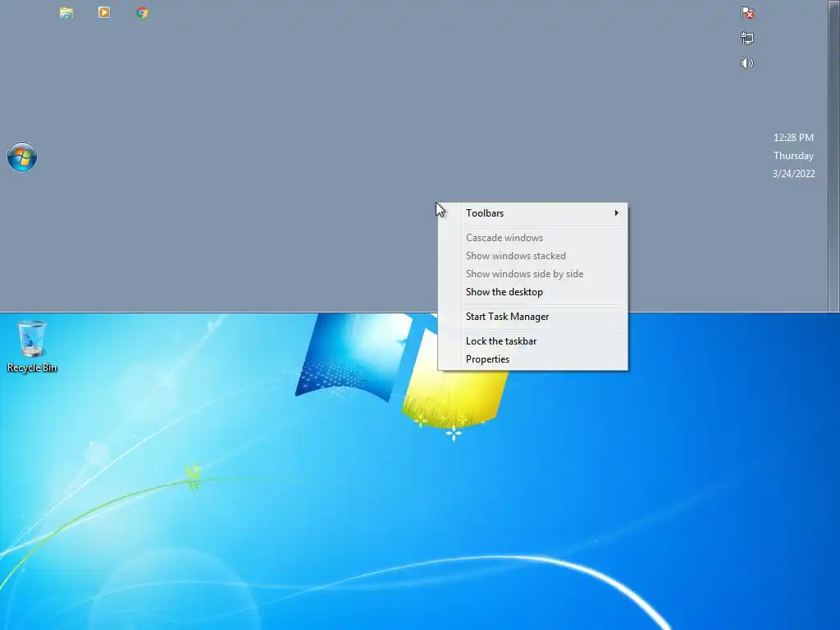Open the Action Center flag icon
Screen dimensions: 840x630
pos(747,13)
